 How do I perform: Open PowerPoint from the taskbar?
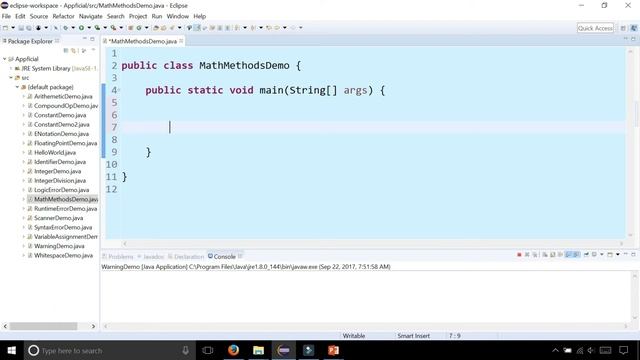coord(333,350)
